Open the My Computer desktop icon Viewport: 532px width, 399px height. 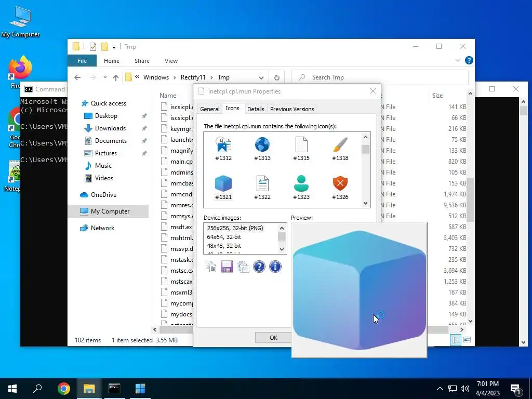pyautogui.click(x=20, y=22)
